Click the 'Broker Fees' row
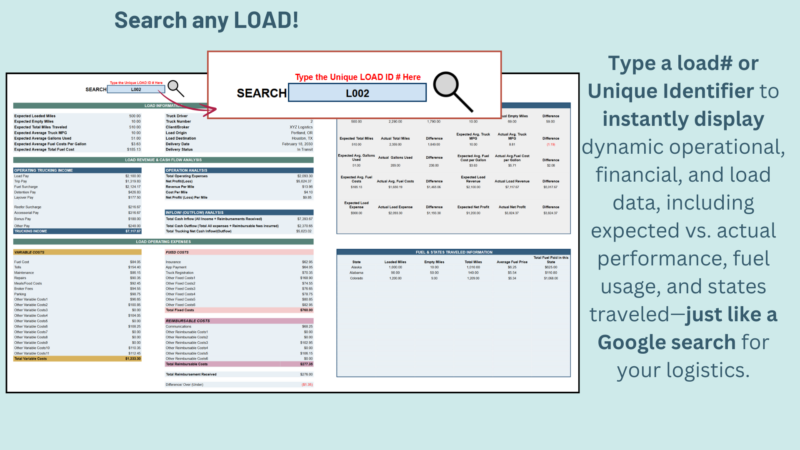This screenshot has height=450, width=800. point(77,289)
